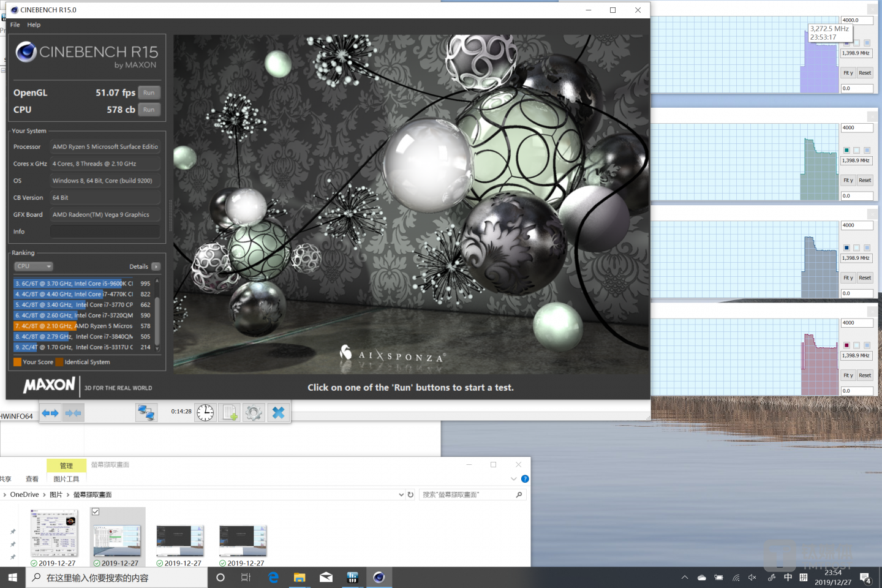Click the clock icon in HWiNFO toolbar
The width and height of the screenshot is (882, 588).
(205, 412)
